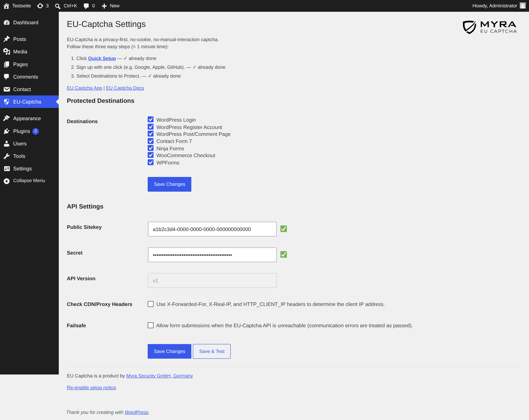Enable Check CDN/Proxy Headers checkbox
The width and height of the screenshot is (529, 420).
151,304
